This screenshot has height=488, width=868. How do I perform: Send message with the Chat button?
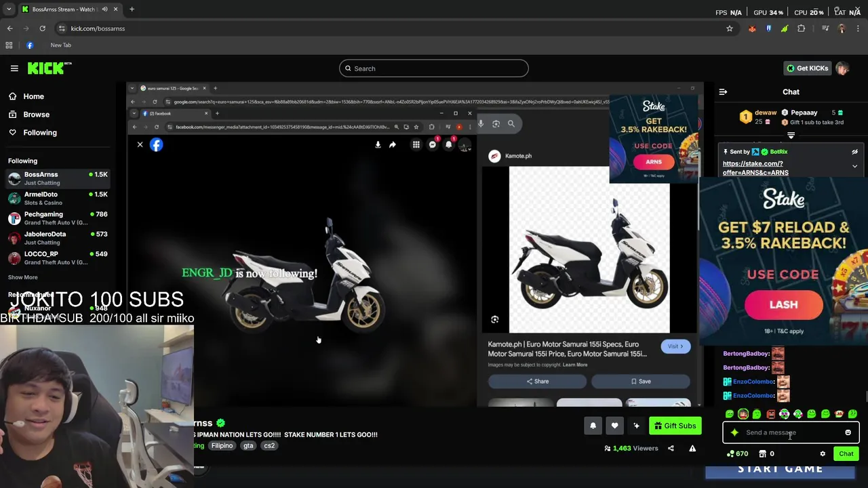[846, 454]
